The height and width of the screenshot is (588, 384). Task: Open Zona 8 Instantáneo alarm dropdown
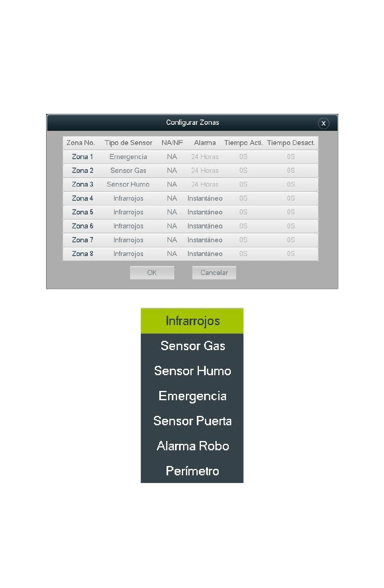click(x=205, y=254)
